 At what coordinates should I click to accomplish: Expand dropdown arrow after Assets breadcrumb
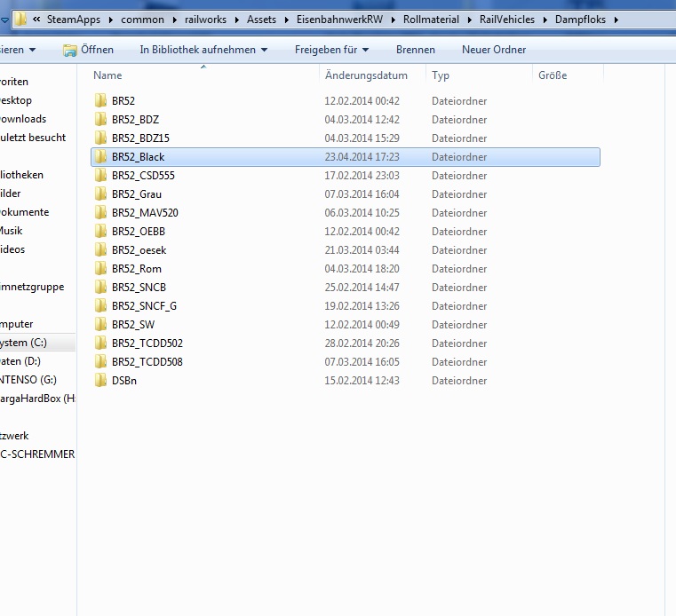286,20
